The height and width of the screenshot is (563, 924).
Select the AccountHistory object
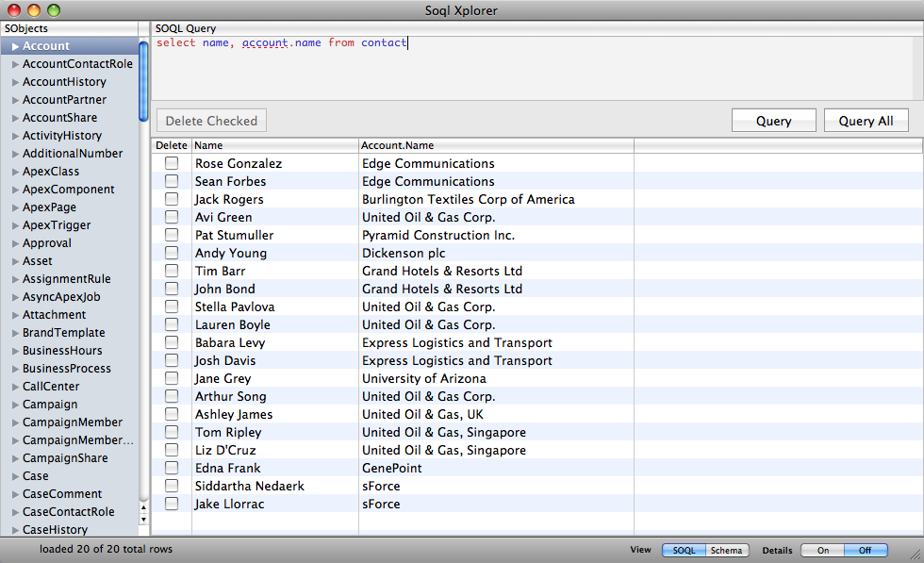click(64, 82)
